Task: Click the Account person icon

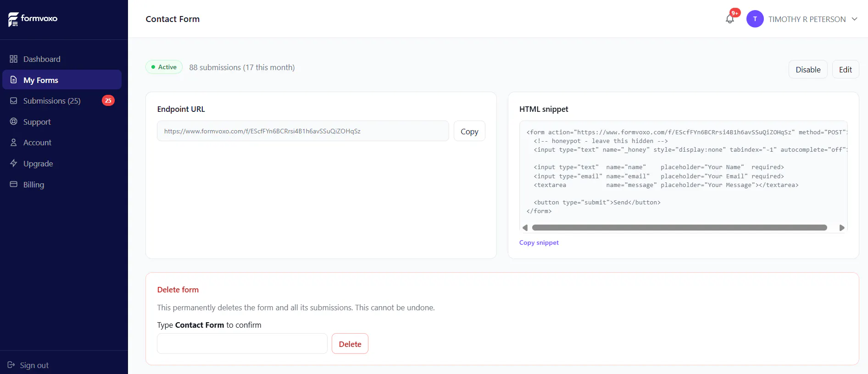Action: [14, 143]
